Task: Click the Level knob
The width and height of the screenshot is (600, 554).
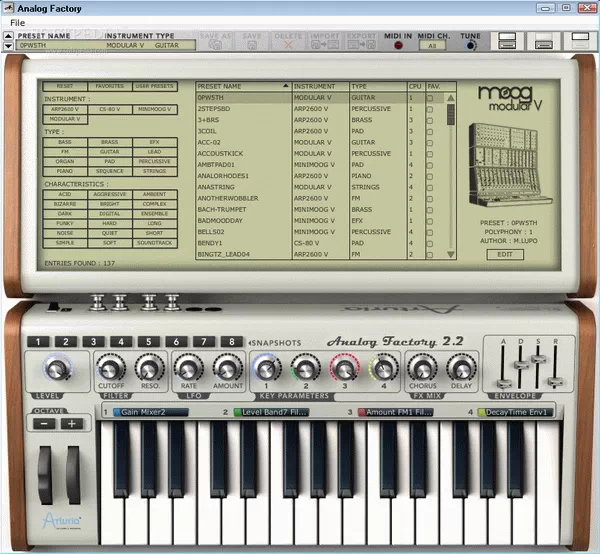Action: 58,369
